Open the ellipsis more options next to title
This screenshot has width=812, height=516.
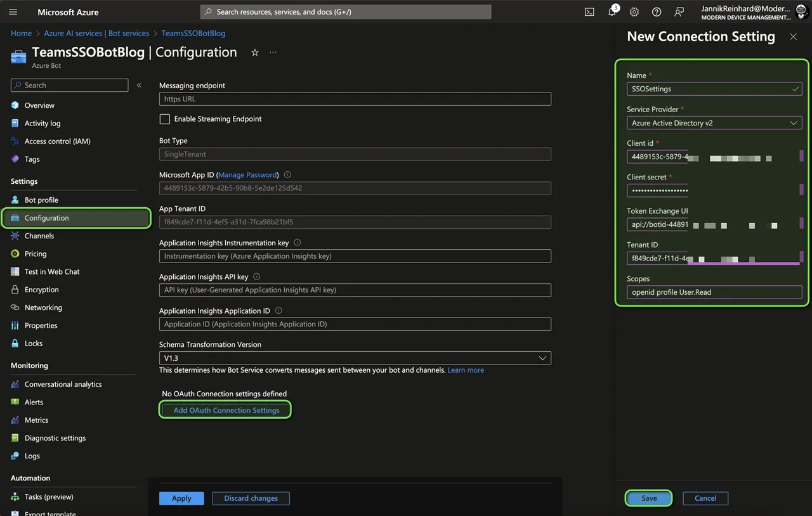(x=273, y=53)
